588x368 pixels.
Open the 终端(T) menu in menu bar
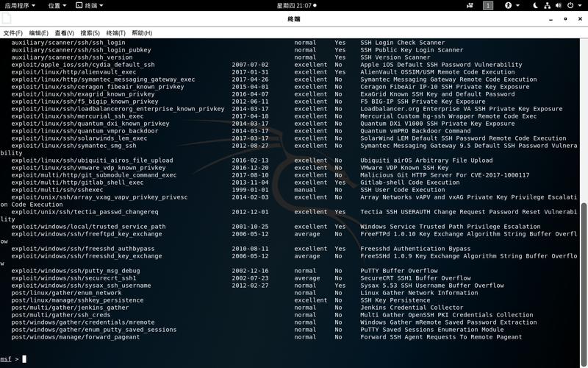pyautogui.click(x=116, y=33)
